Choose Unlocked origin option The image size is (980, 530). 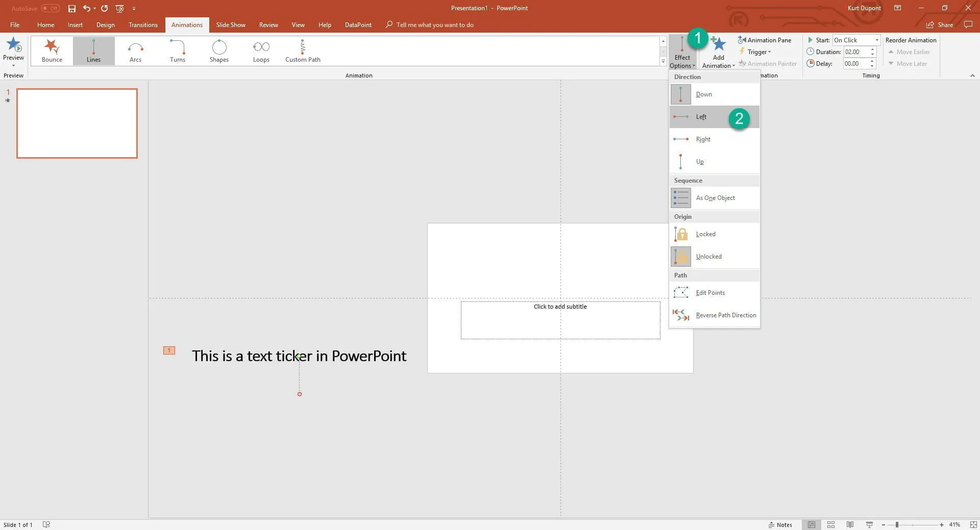pyautogui.click(x=715, y=257)
